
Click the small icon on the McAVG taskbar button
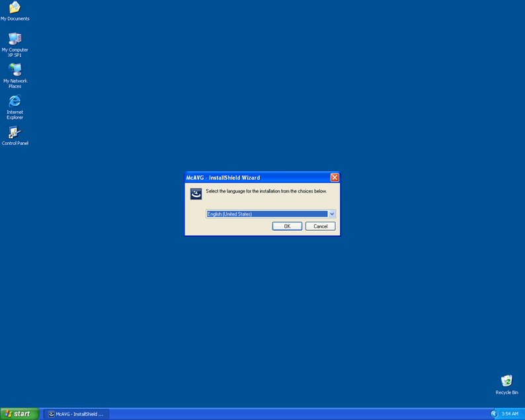[52, 414]
